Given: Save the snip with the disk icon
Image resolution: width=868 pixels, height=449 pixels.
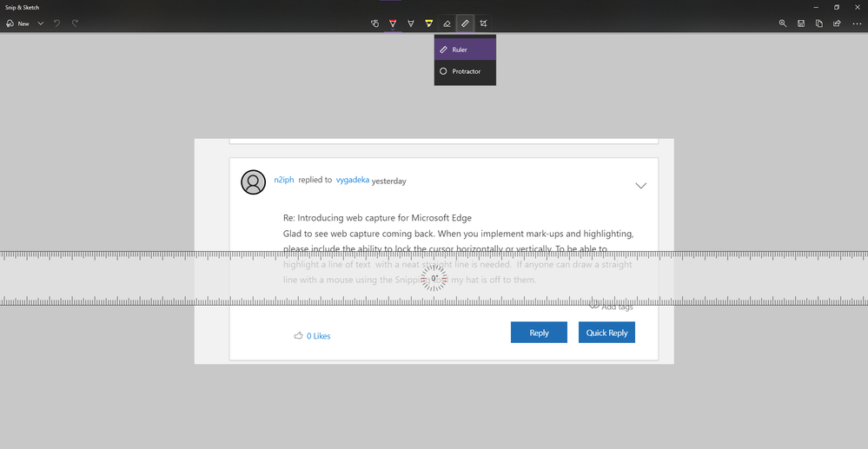Looking at the screenshot, I should [801, 23].
